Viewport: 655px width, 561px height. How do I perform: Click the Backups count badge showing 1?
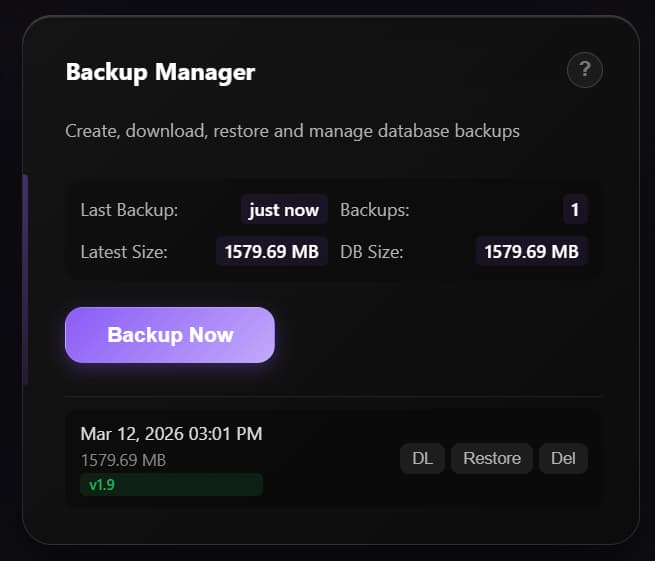tap(575, 210)
